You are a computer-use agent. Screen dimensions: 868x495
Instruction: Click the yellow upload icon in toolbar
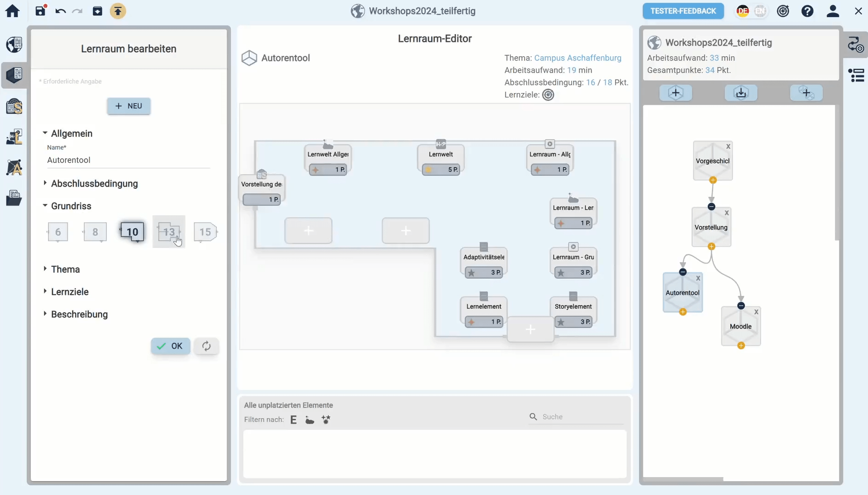(118, 11)
